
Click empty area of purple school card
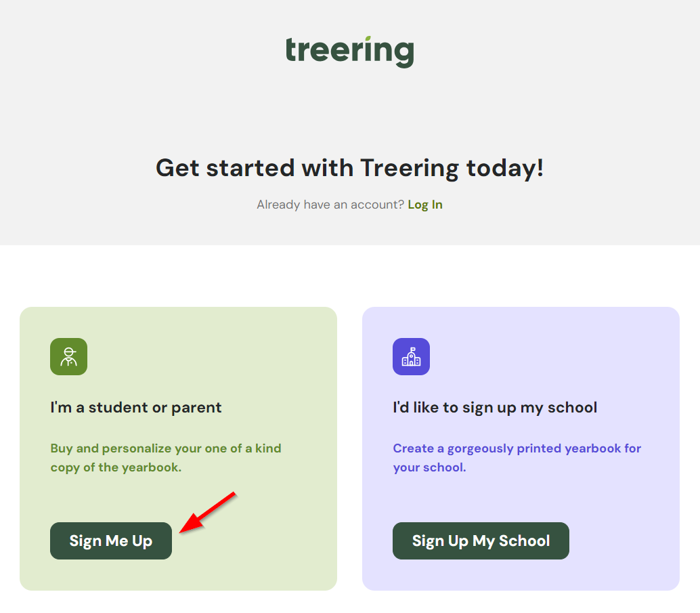(596, 366)
